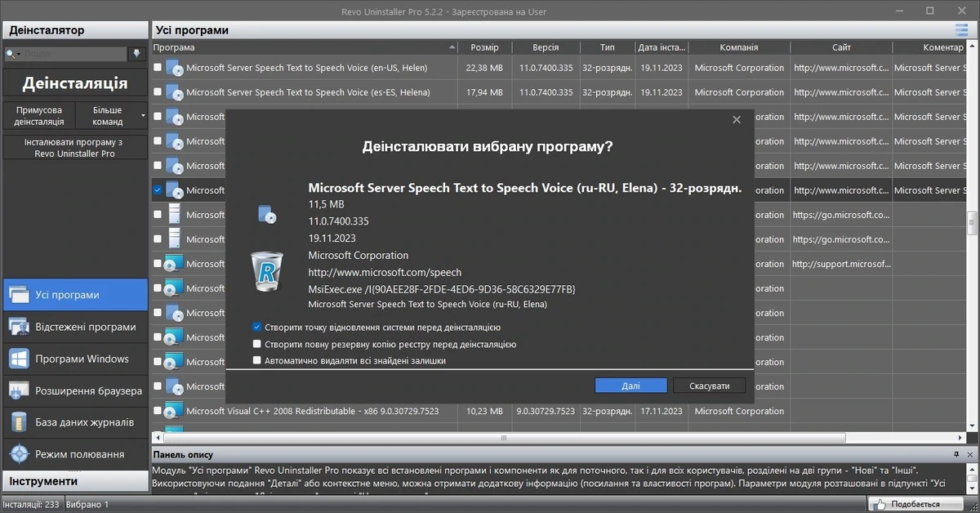Tick the Visual C++ 2008 Redistributable checkbox

click(x=158, y=411)
